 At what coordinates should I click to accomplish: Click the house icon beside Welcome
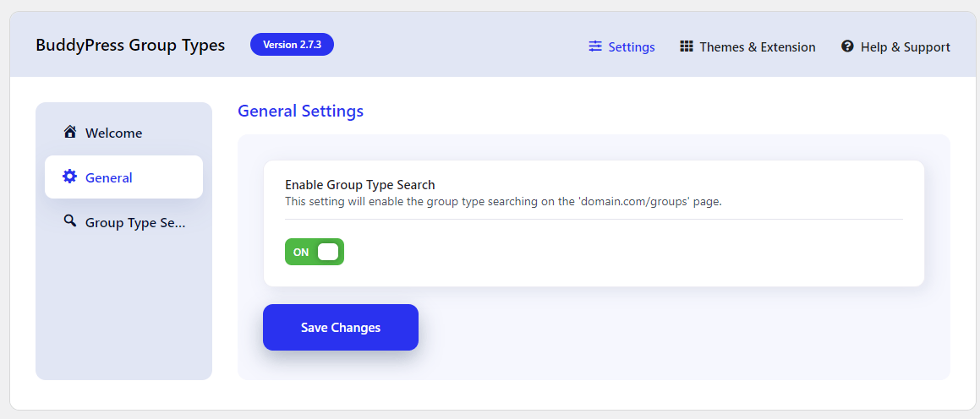click(70, 133)
